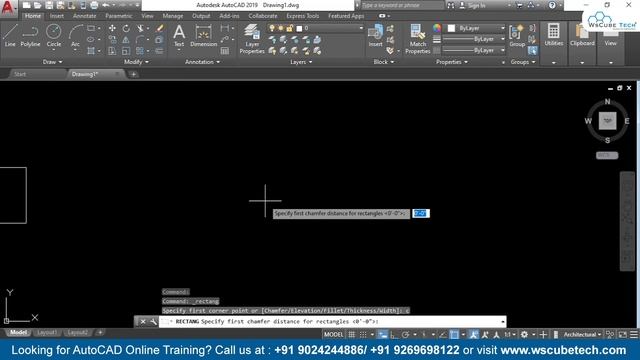Click the search keyword input field

click(402, 5)
